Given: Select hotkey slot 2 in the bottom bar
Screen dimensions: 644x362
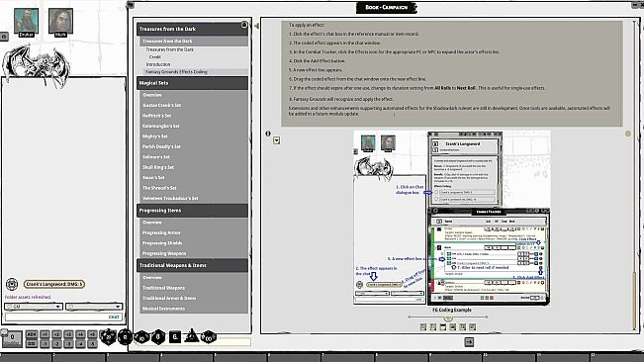Looking at the screenshot, I should (x=80, y=358).
